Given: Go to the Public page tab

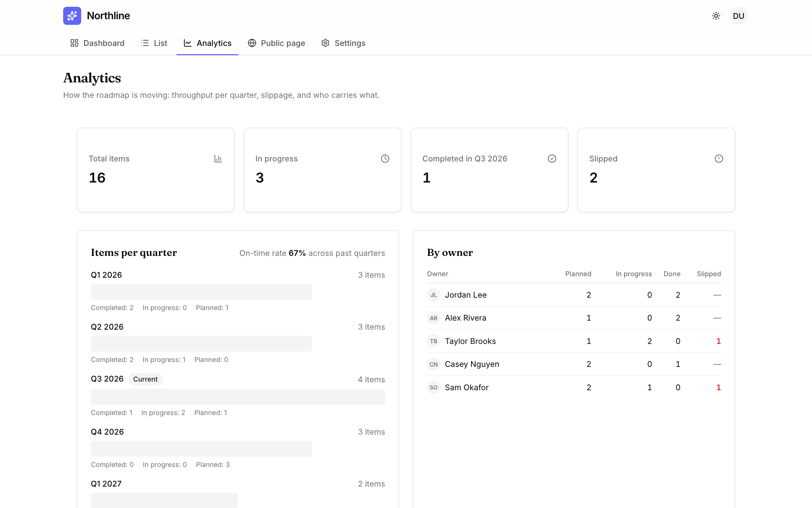Looking at the screenshot, I should click(x=276, y=43).
